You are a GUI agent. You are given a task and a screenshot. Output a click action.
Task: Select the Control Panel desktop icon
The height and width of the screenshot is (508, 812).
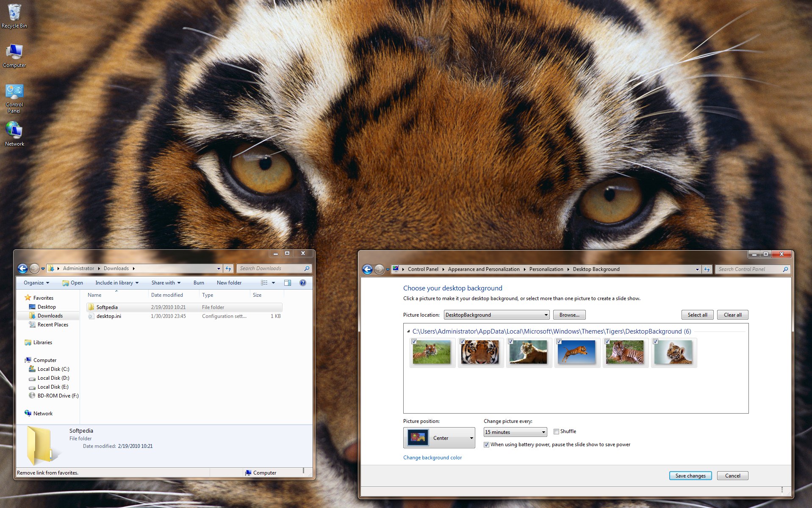point(14,99)
